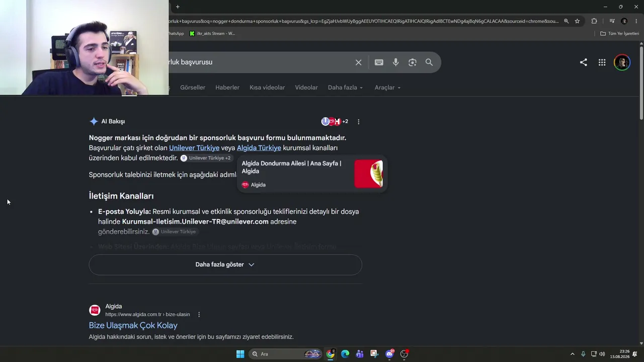Open Discord from the taskbar
The image size is (644, 362).
tap(389, 354)
